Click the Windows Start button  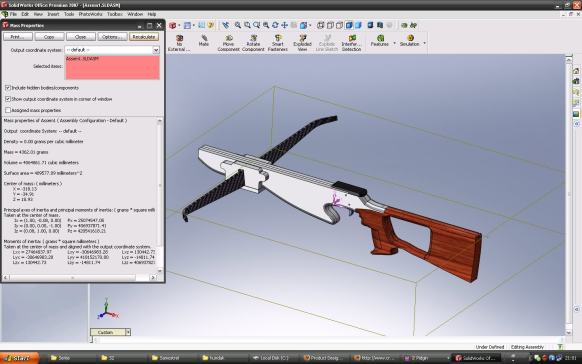pos(19,358)
